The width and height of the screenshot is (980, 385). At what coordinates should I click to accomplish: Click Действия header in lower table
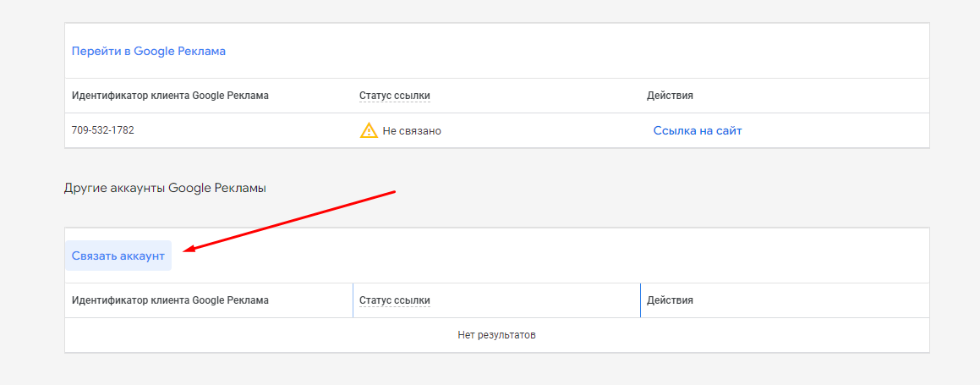point(670,300)
